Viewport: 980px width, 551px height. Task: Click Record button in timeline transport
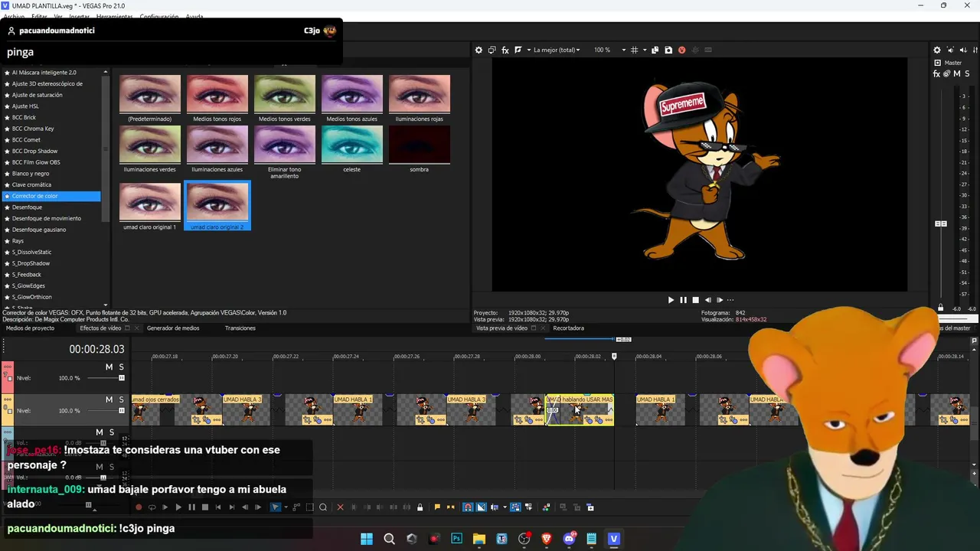coord(139,507)
